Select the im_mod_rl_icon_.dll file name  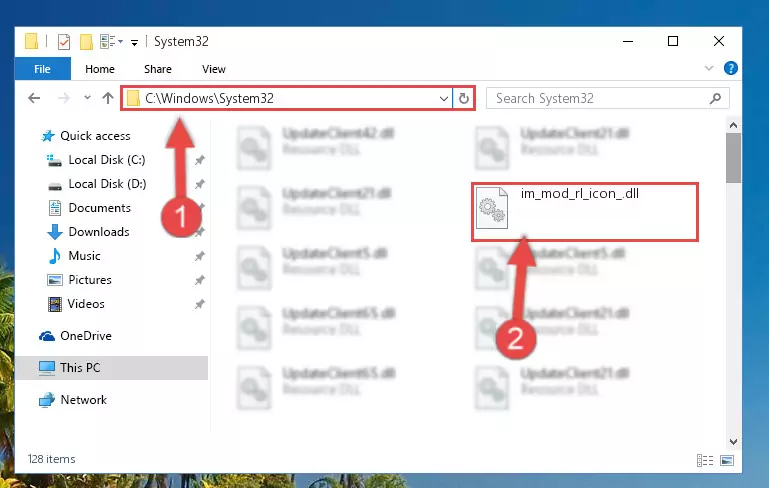tap(580, 194)
